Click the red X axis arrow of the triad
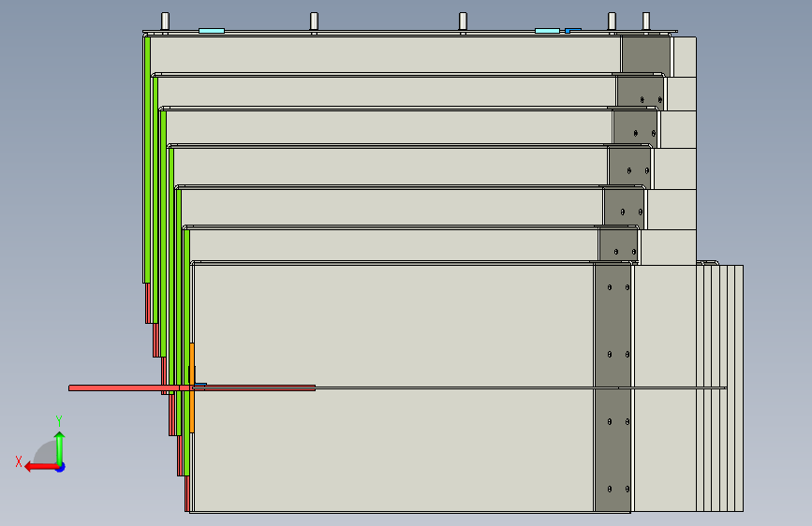812x526 pixels. pyautogui.click(x=41, y=467)
